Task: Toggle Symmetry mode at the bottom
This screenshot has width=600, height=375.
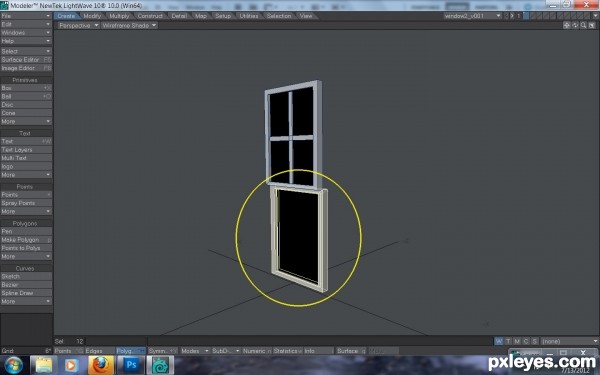Action: (x=163, y=351)
